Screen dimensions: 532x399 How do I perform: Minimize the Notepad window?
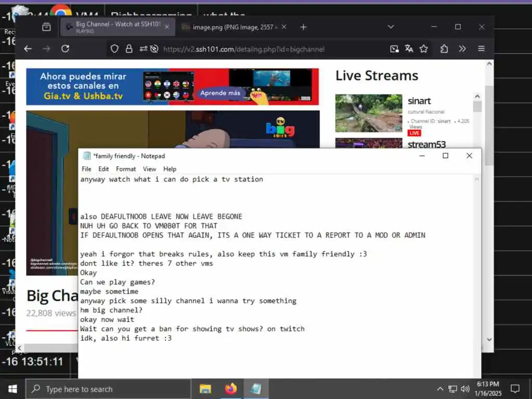click(x=422, y=155)
